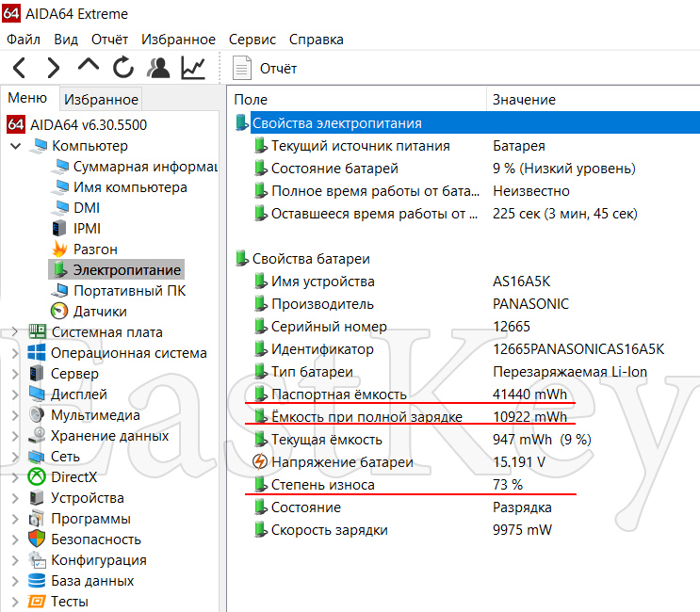Expand the Дисплей tree node

15,395
